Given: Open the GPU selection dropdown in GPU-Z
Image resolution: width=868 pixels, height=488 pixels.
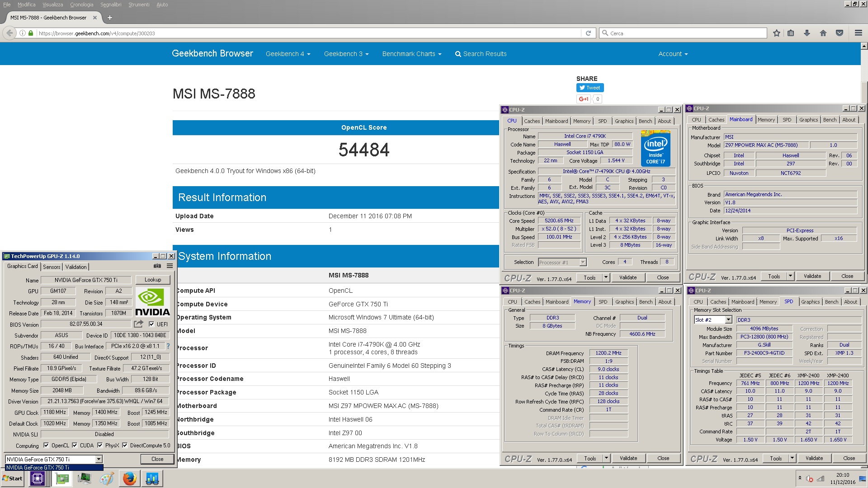Looking at the screenshot, I should (99, 459).
